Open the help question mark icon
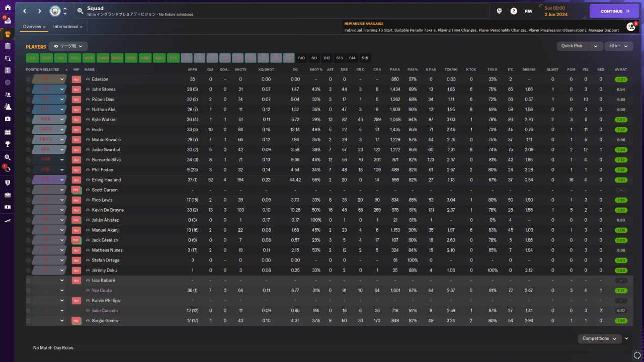The image size is (644, 362). [x=514, y=11]
